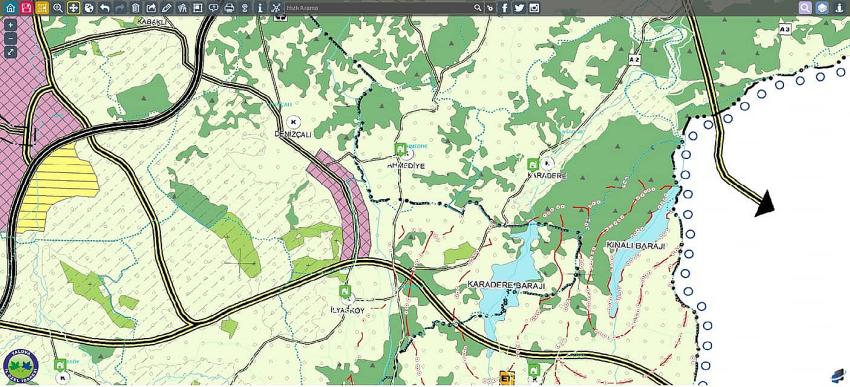Open the Facebook link
The image size is (850, 387).
click(x=505, y=8)
